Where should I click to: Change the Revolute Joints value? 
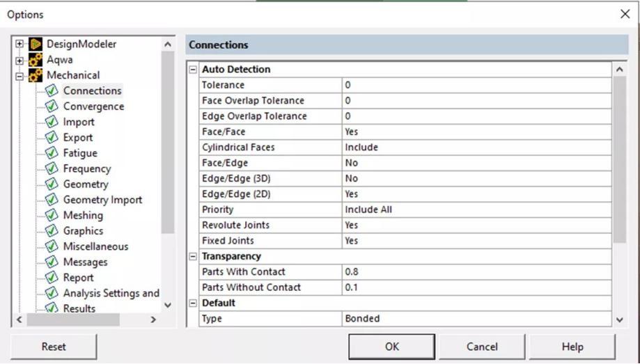(x=476, y=225)
